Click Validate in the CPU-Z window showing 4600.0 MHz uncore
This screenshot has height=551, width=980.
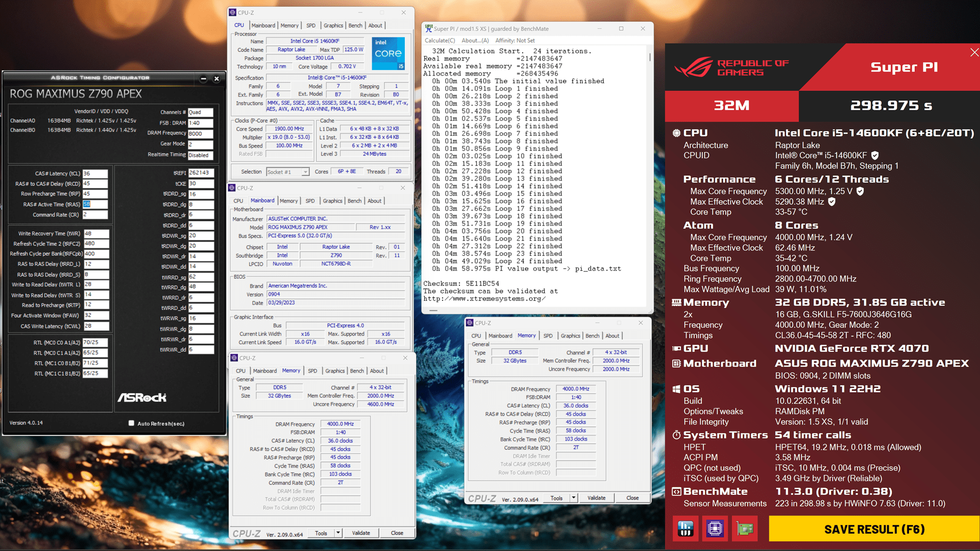pos(361,533)
